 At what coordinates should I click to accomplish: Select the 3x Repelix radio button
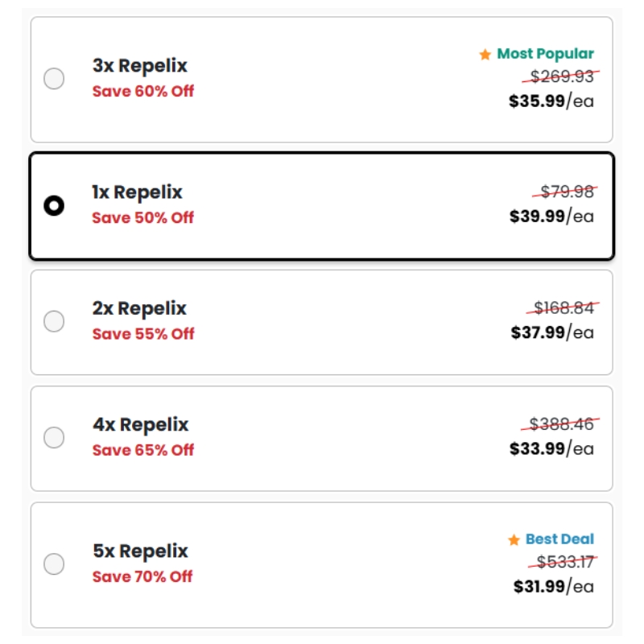click(x=54, y=79)
